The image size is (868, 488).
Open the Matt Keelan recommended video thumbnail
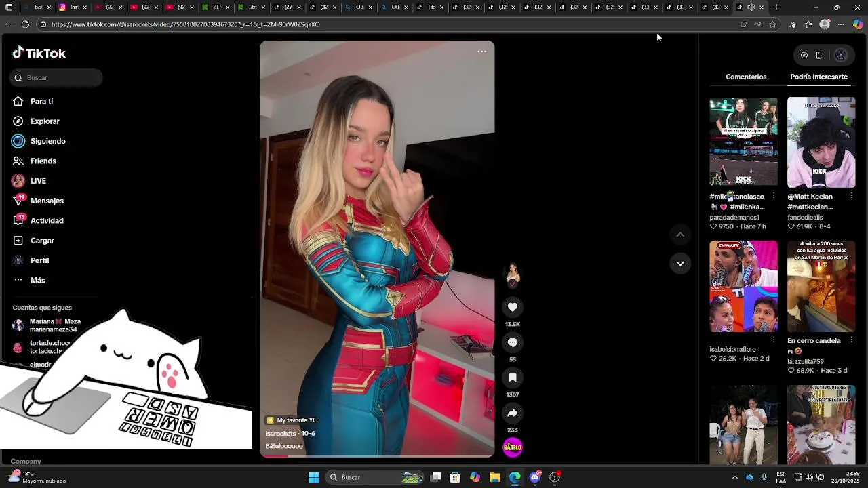tap(821, 142)
